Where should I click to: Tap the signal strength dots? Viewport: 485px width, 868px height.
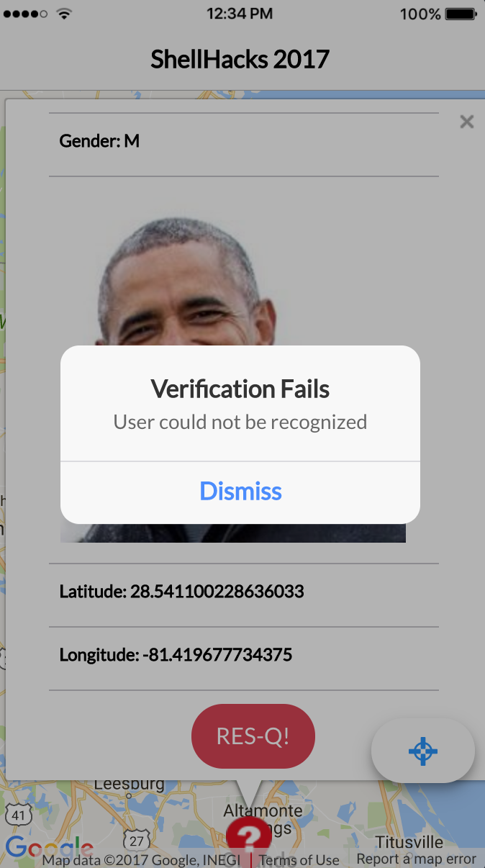click(25, 14)
